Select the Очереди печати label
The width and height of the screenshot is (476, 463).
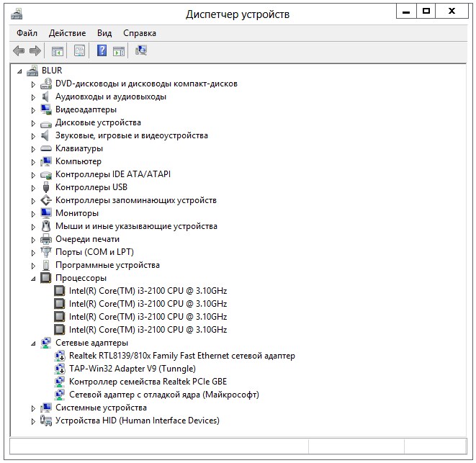click(x=87, y=239)
